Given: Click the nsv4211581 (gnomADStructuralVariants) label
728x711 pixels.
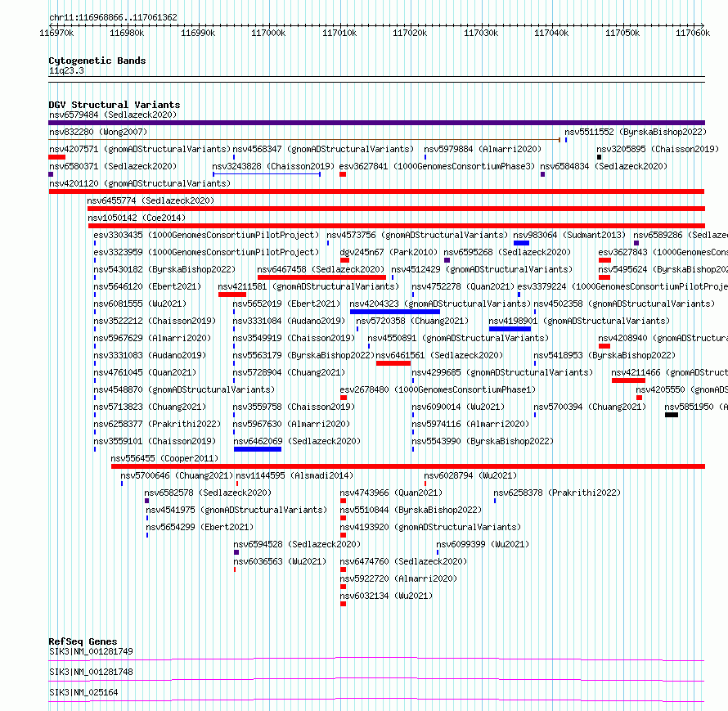Looking at the screenshot, I should [308, 286].
